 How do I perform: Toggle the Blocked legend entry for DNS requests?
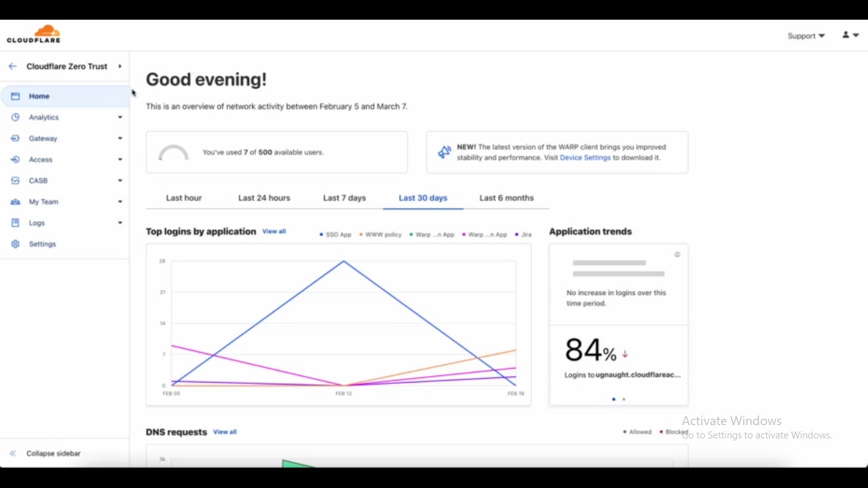click(674, 432)
